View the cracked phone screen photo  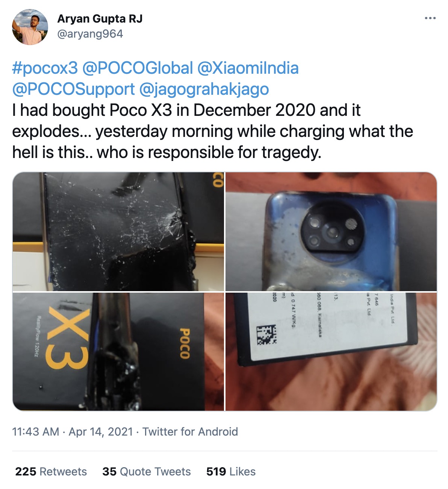(x=118, y=232)
